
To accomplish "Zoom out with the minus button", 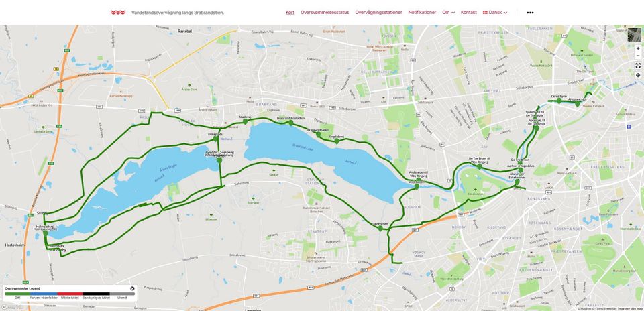I will [638, 56].
